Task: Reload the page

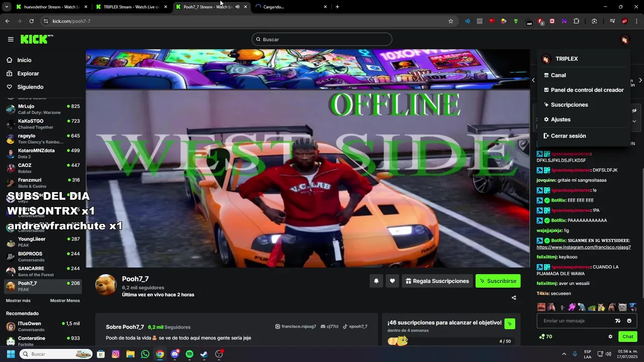Action: click(31, 21)
